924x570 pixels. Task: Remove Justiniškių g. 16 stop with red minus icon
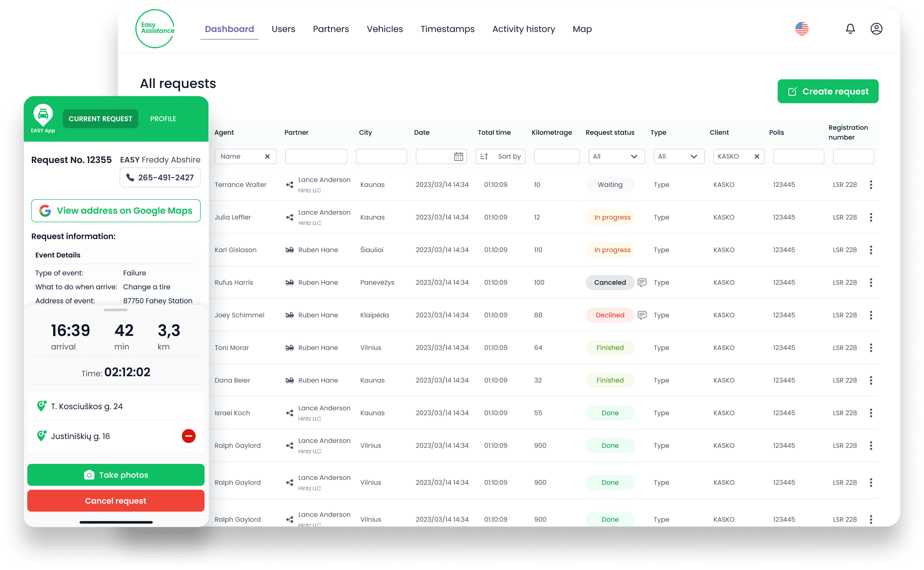coord(189,436)
